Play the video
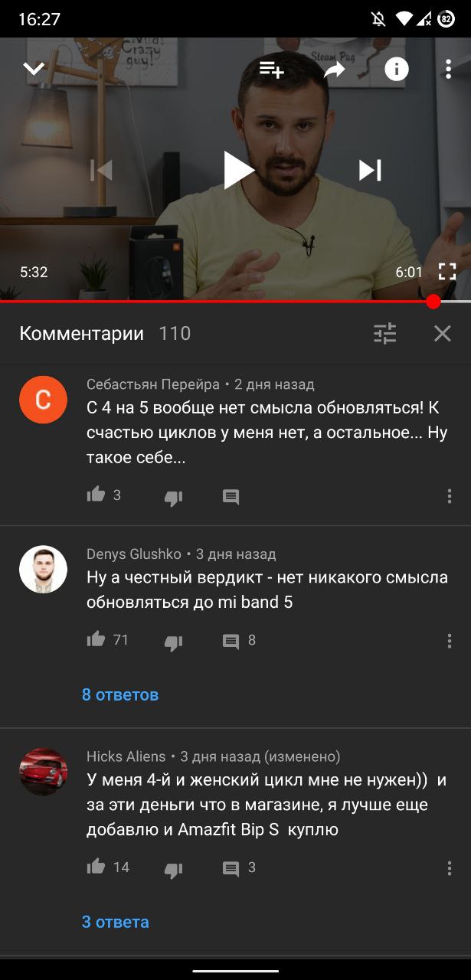 pos(238,170)
